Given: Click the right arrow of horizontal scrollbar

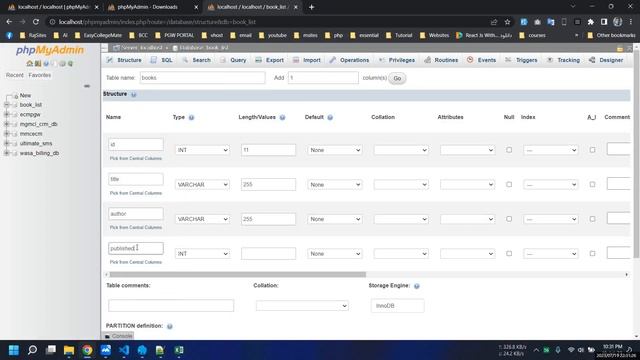Looking at the screenshot, I should (627, 275).
